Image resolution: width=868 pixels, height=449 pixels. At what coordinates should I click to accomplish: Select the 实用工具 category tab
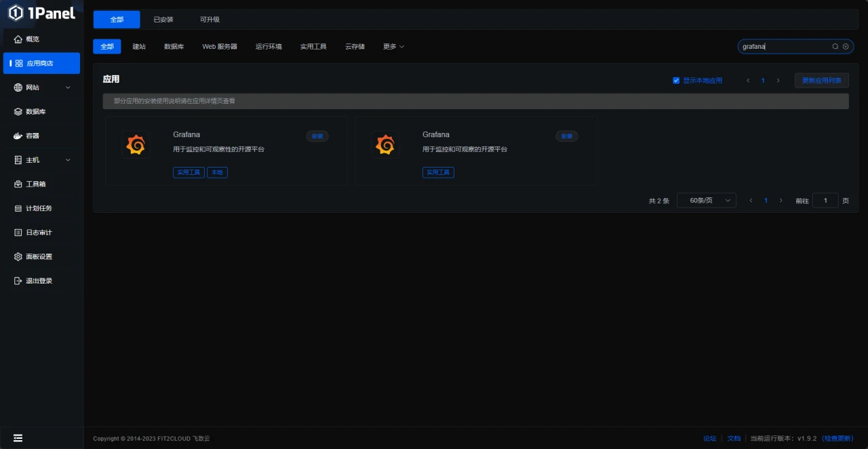coord(313,46)
